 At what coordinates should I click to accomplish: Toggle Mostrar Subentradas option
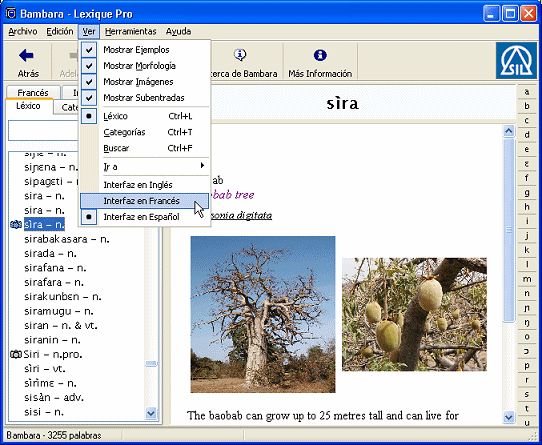[144, 98]
